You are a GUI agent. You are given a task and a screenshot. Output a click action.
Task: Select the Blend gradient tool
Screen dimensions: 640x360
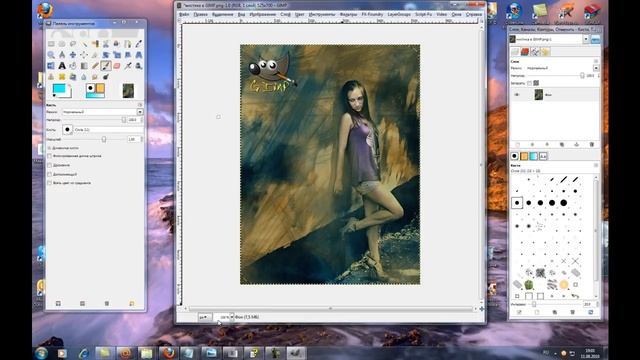pos(84,66)
